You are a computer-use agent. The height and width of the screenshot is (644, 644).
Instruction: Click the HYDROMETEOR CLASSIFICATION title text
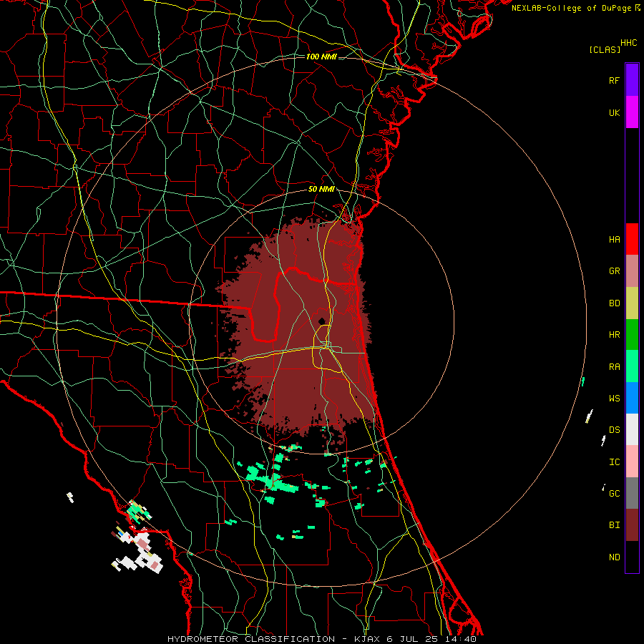[251, 639]
